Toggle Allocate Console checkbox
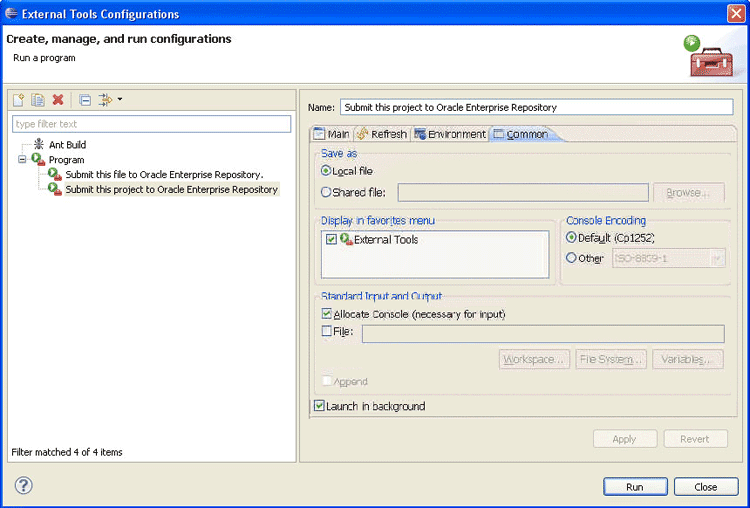 (327, 314)
